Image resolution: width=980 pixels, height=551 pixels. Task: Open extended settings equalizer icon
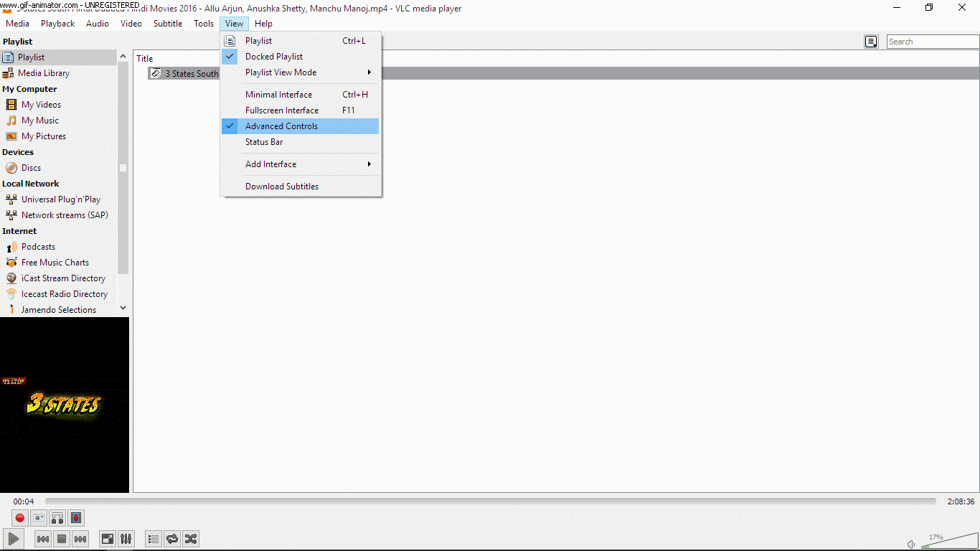click(126, 539)
